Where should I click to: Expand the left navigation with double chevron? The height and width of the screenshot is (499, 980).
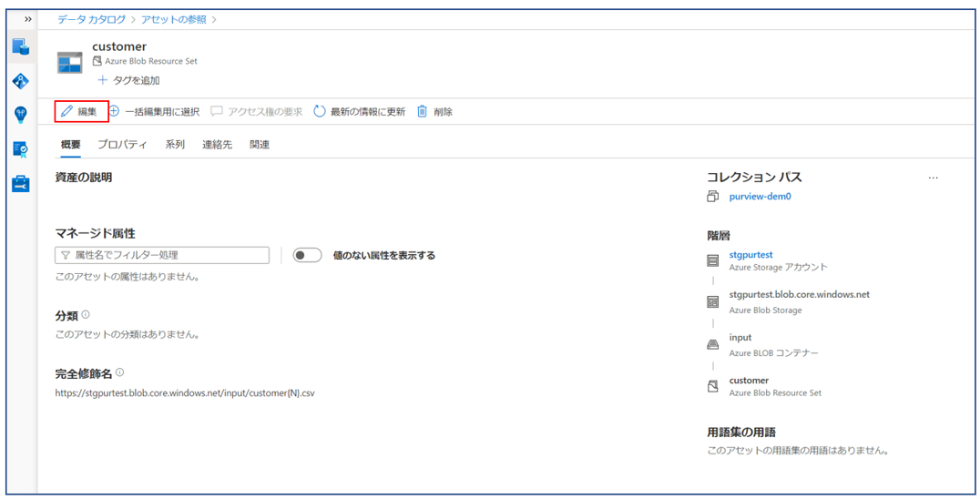pyautogui.click(x=27, y=19)
